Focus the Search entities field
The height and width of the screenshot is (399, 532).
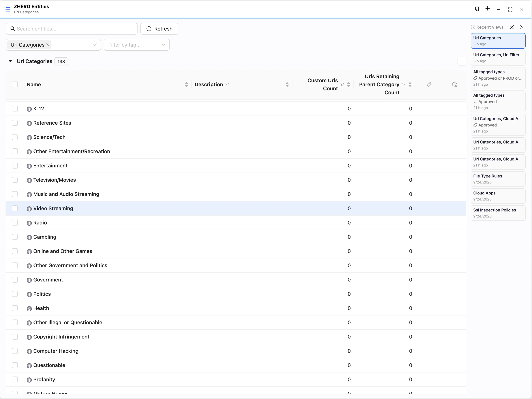pos(72,29)
